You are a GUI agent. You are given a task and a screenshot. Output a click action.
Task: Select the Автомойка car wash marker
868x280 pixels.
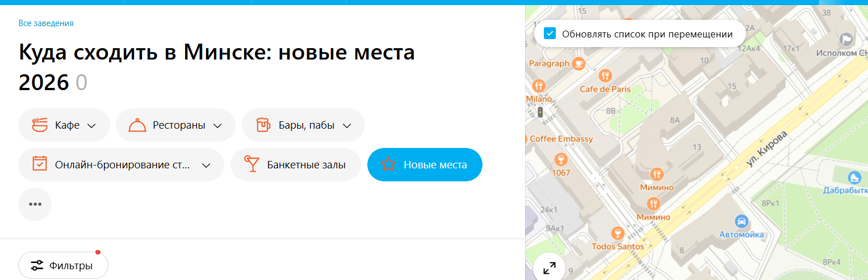tap(740, 221)
